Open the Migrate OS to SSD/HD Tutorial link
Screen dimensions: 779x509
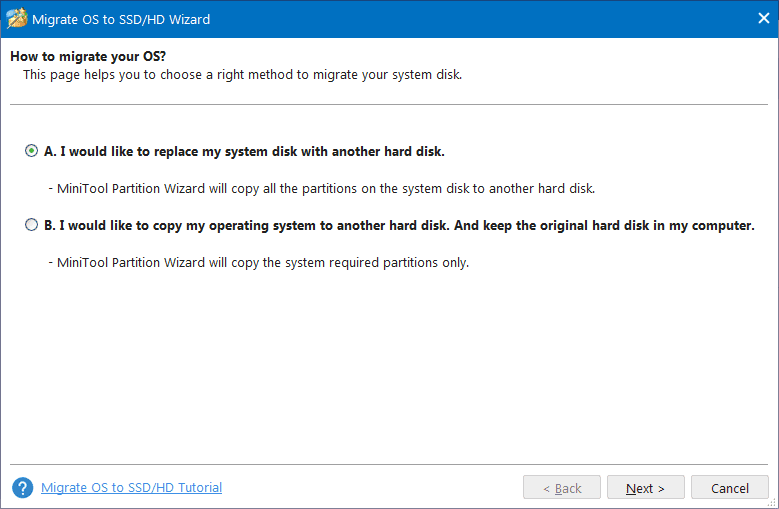pyautogui.click(x=131, y=488)
